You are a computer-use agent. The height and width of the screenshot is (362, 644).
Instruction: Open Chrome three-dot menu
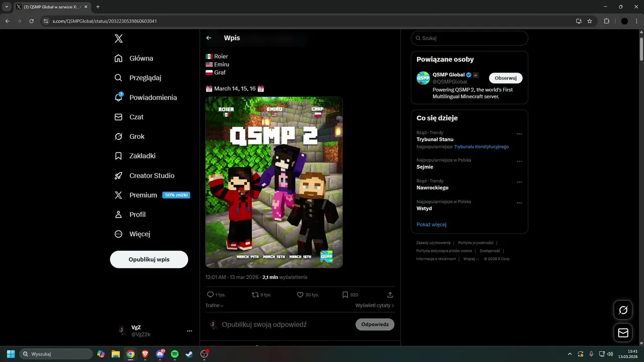[x=637, y=21]
